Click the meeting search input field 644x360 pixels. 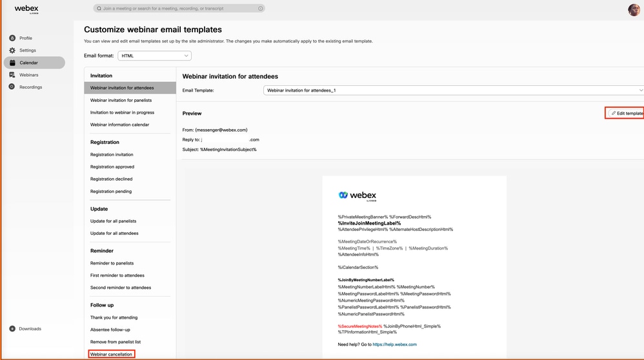[x=179, y=8]
